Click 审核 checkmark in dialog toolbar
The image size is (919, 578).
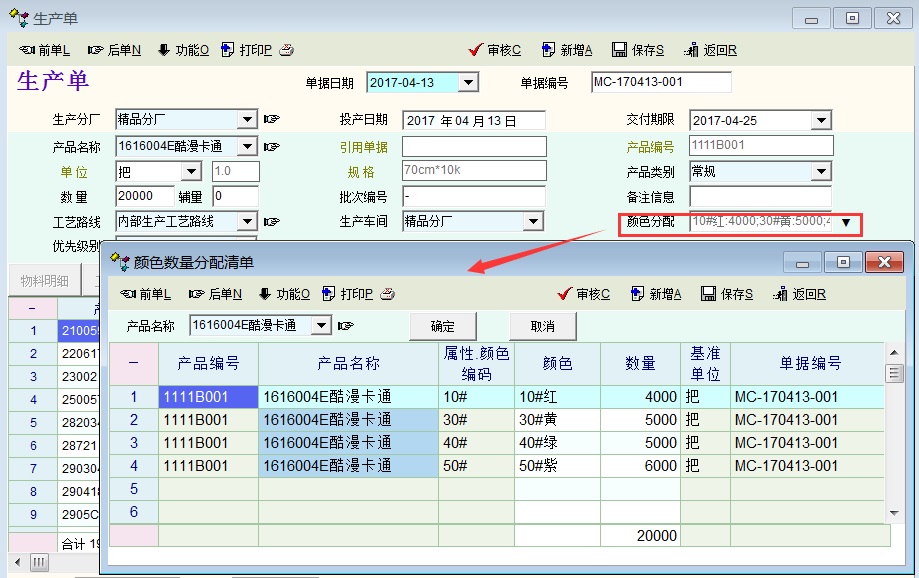point(566,294)
